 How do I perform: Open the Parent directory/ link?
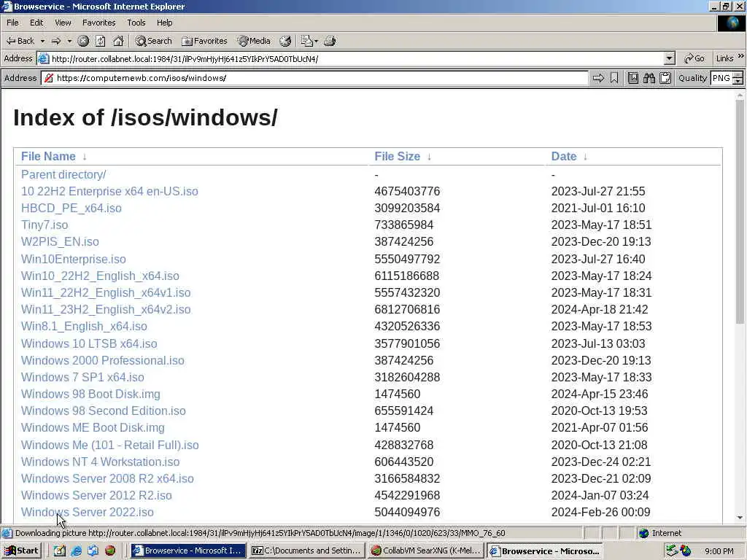point(63,174)
